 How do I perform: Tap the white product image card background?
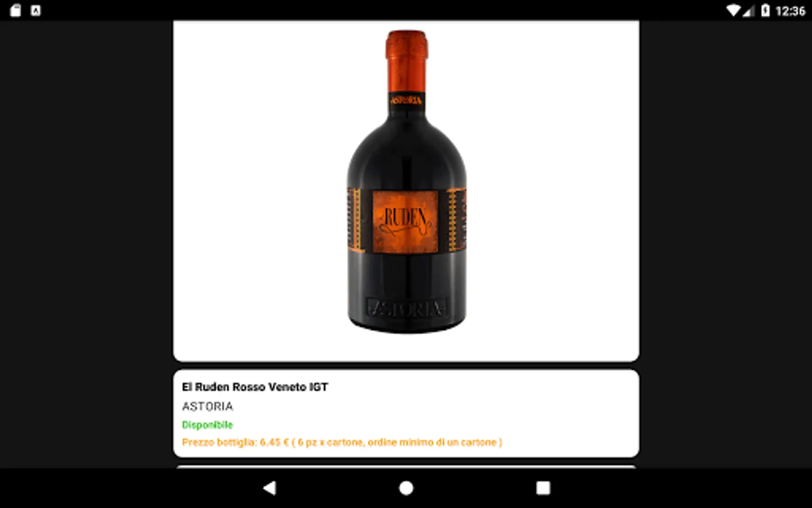coord(406,191)
